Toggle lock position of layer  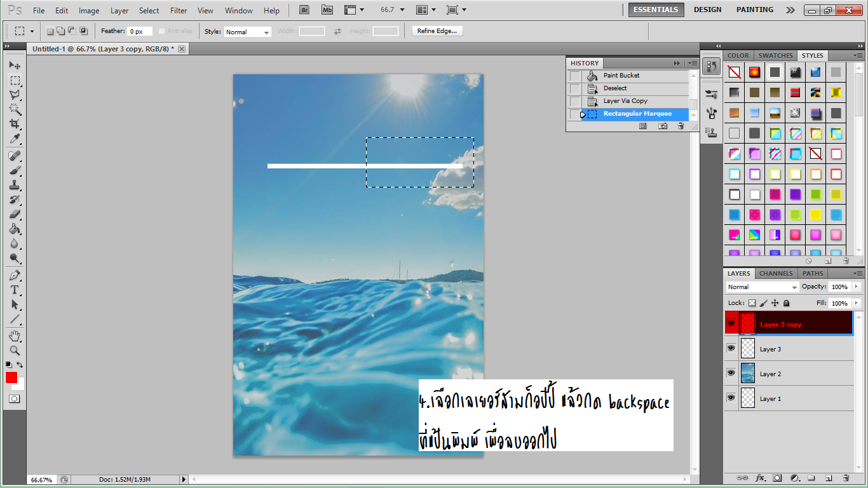pos(775,303)
